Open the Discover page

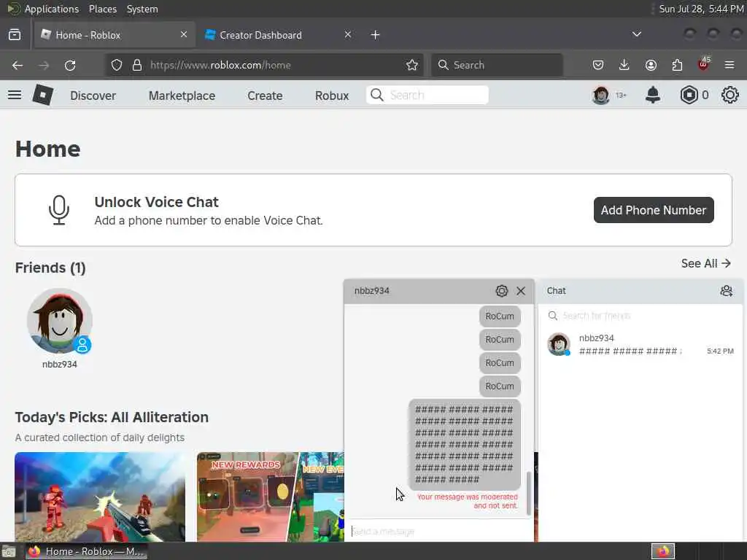[x=93, y=96]
